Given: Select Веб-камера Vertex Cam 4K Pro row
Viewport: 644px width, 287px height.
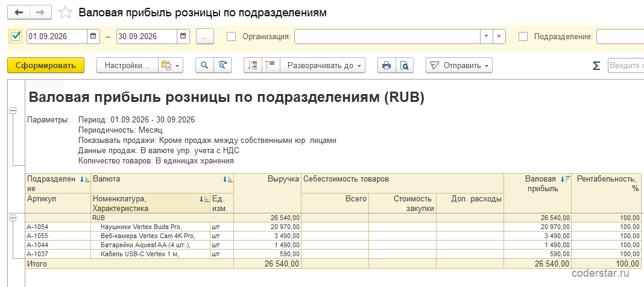Looking at the screenshot, I should pyautogui.click(x=151, y=236).
